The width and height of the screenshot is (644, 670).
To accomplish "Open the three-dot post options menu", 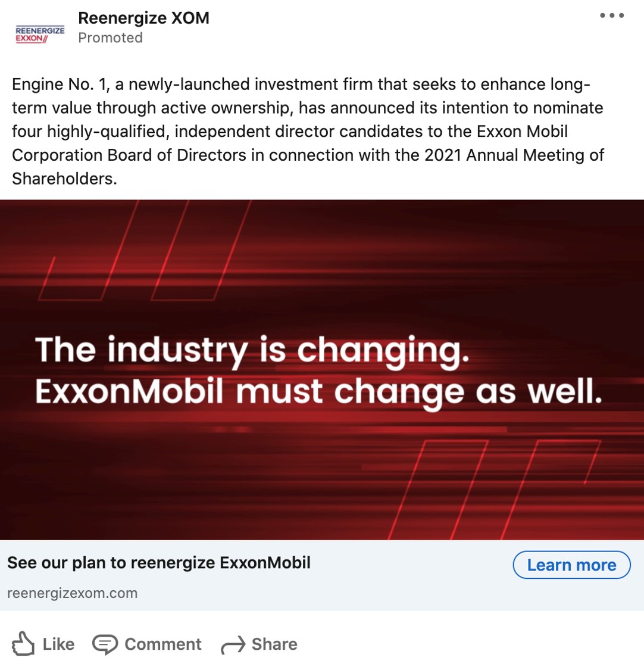I will click(611, 16).
